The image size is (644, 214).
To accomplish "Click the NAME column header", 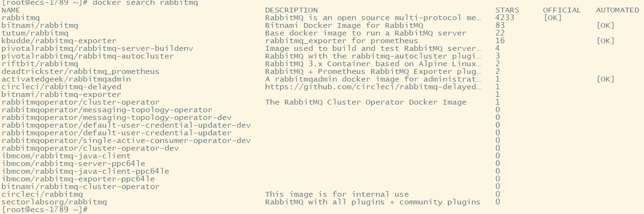I will [11, 10].
